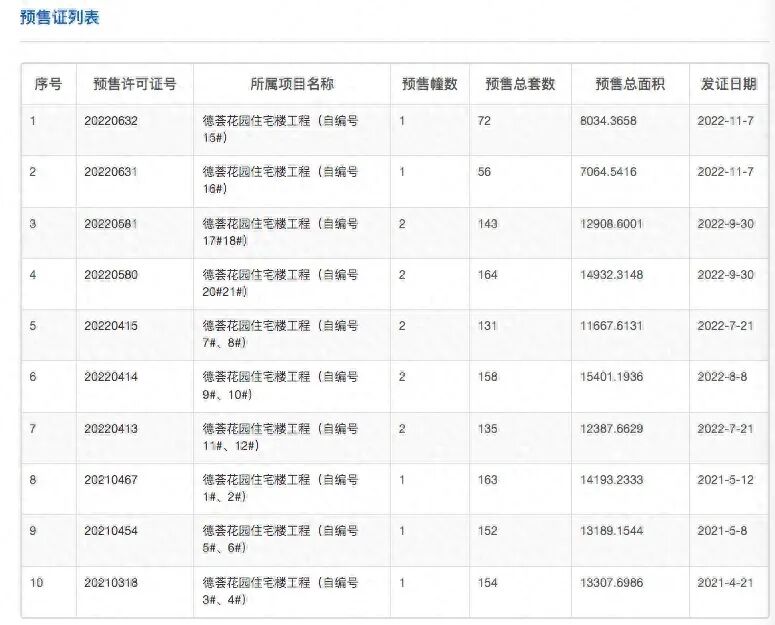This screenshot has width=775, height=625.
Task: Click sequence number 8
Action: point(33,480)
